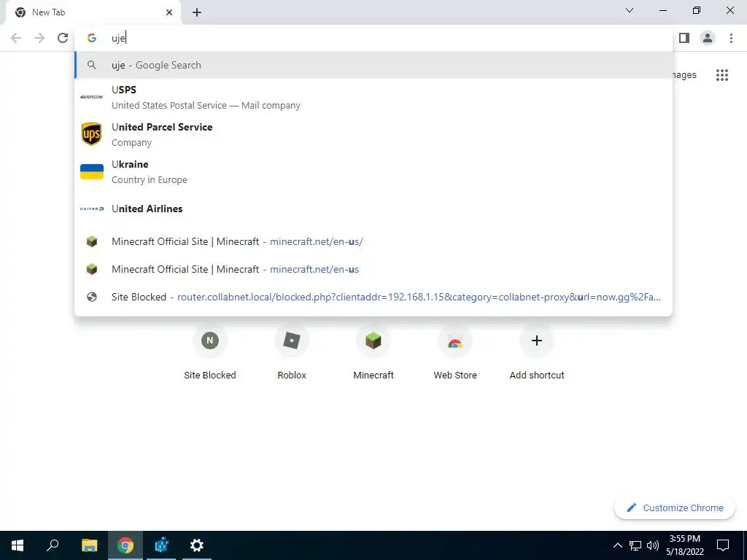Choose the Ukraine suggestion
The width and height of the screenshot is (747, 560).
pyautogui.click(x=373, y=171)
